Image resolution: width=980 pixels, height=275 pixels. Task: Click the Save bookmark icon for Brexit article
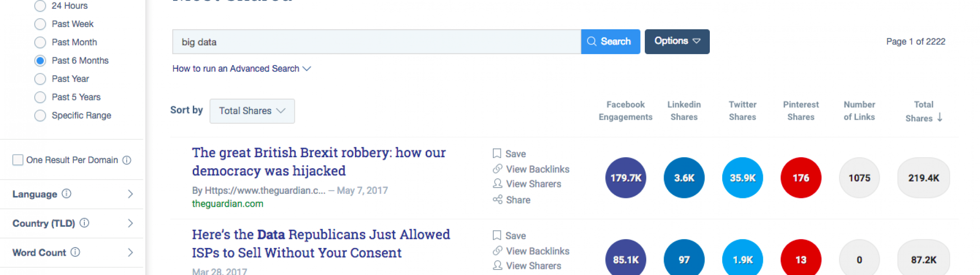497,154
